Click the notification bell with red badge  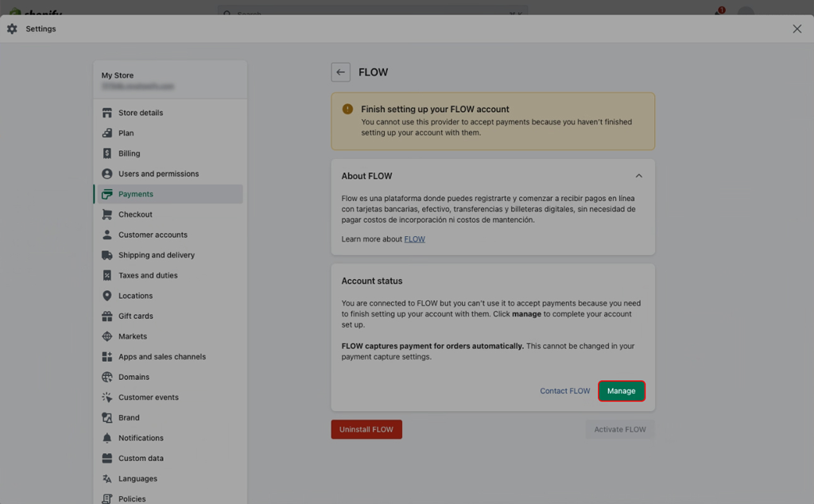pos(719,12)
